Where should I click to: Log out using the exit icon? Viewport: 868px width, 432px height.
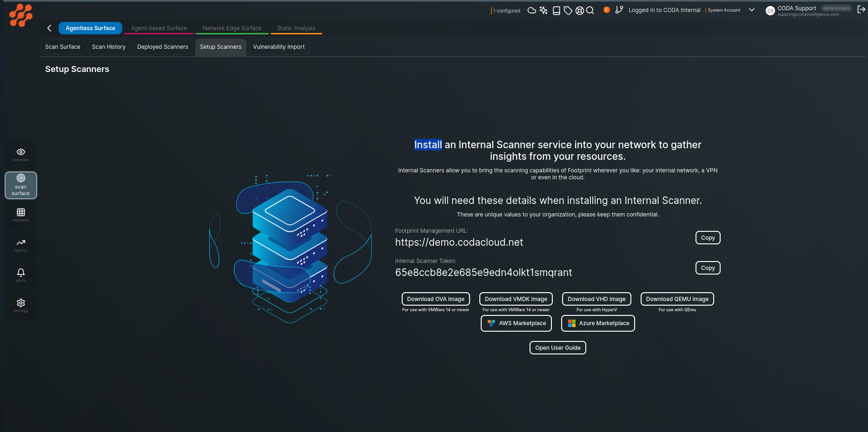click(861, 9)
